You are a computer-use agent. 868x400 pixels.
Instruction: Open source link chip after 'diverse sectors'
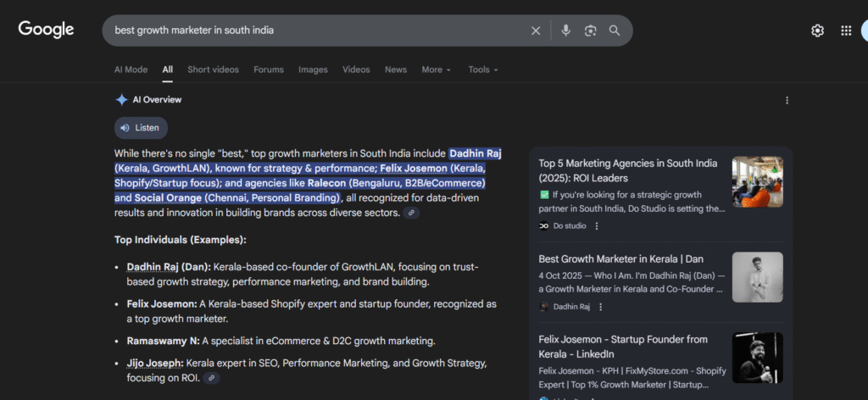pyautogui.click(x=411, y=213)
